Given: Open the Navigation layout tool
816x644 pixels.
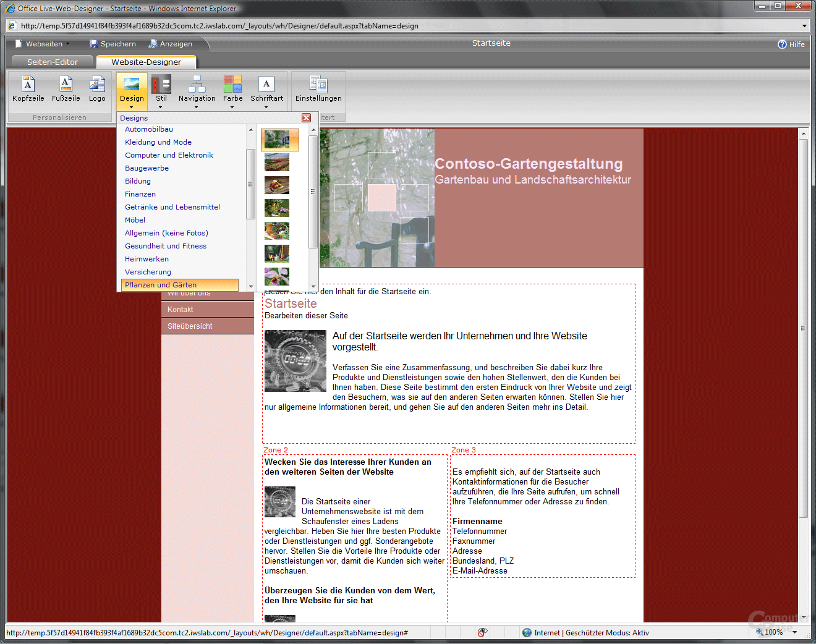Looking at the screenshot, I should pos(197,91).
